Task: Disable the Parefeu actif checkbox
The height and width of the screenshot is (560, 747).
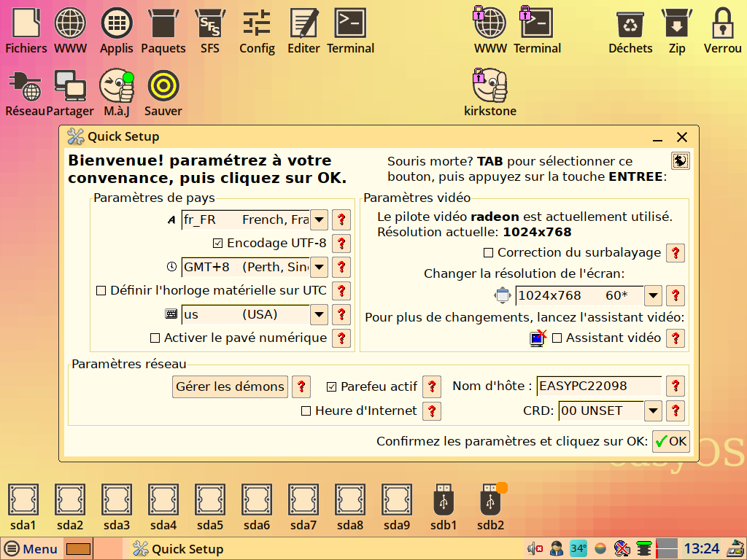Action: tap(332, 386)
